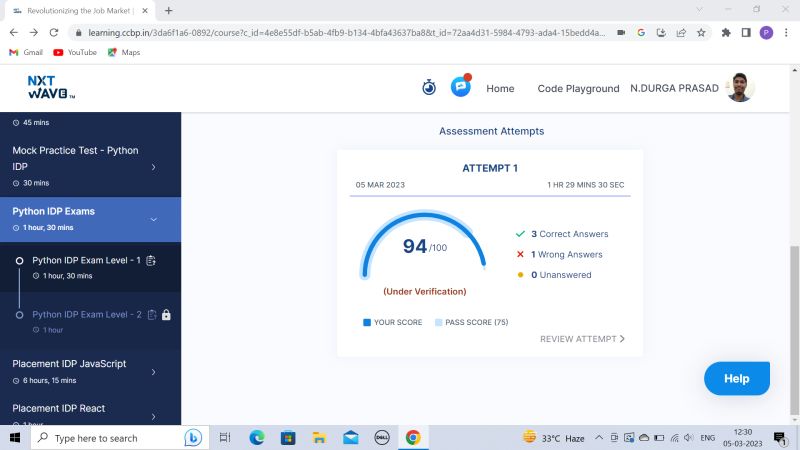Viewport: 800px width, 450px height.
Task: Click the YouTube bookmark in bookmarks bar
Action: click(75, 52)
